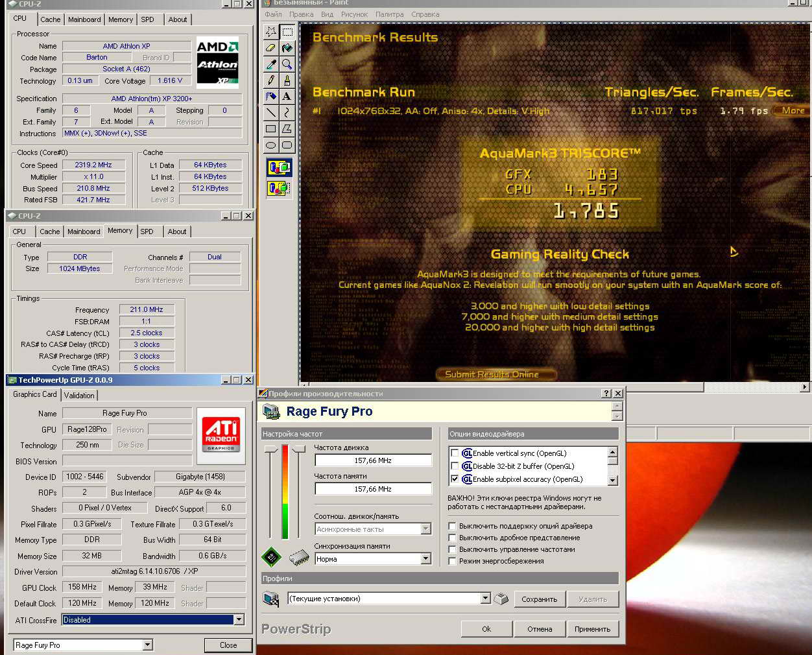Choose the Fill With Color bucket tool
This screenshot has height=655, width=812.
click(x=287, y=47)
